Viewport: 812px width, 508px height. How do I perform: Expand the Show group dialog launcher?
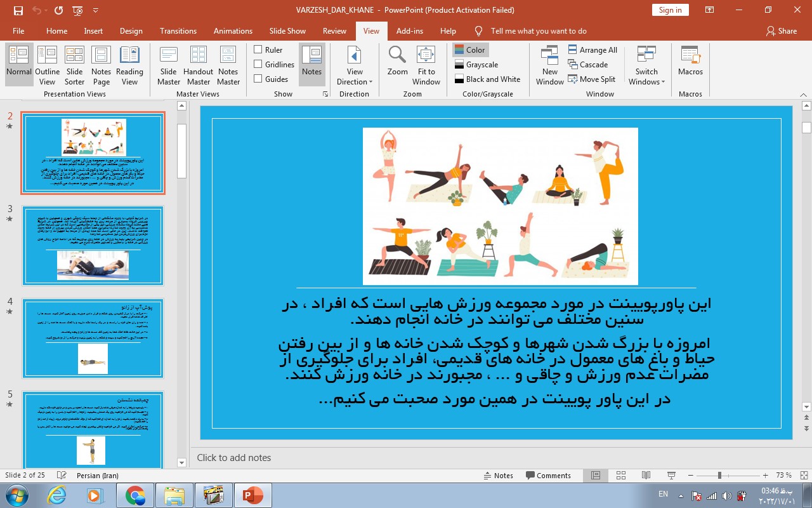[x=325, y=94]
